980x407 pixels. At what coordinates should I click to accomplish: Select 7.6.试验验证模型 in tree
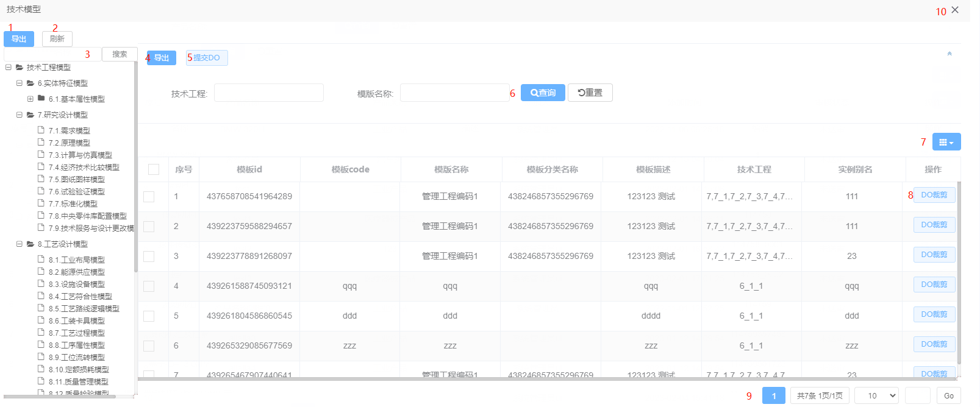[x=77, y=192]
